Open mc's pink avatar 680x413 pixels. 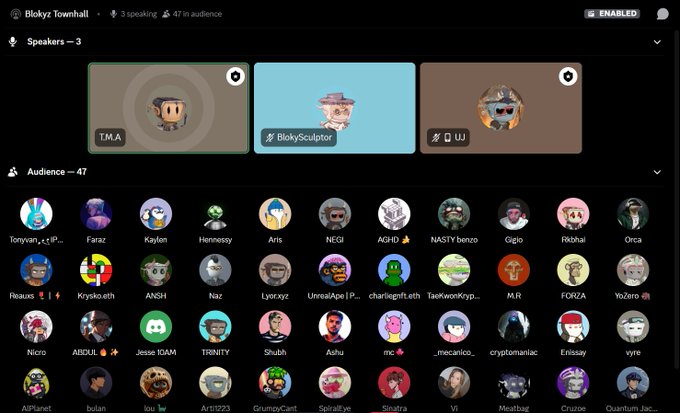click(x=394, y=327)
